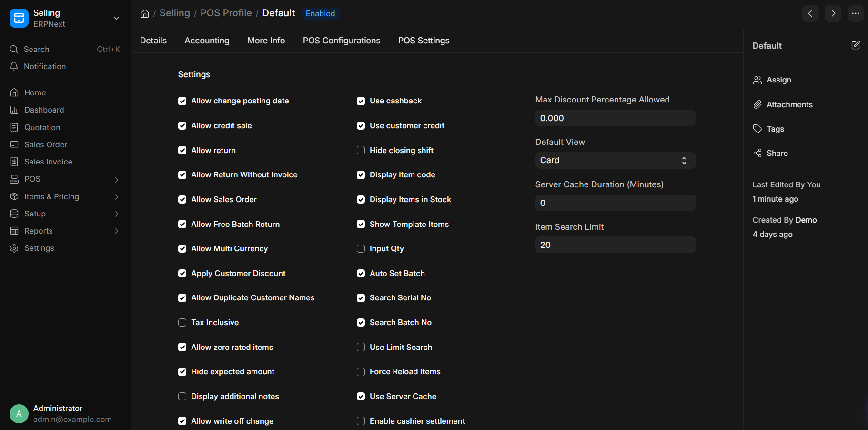Open the More Info tab

coord(266,41)
